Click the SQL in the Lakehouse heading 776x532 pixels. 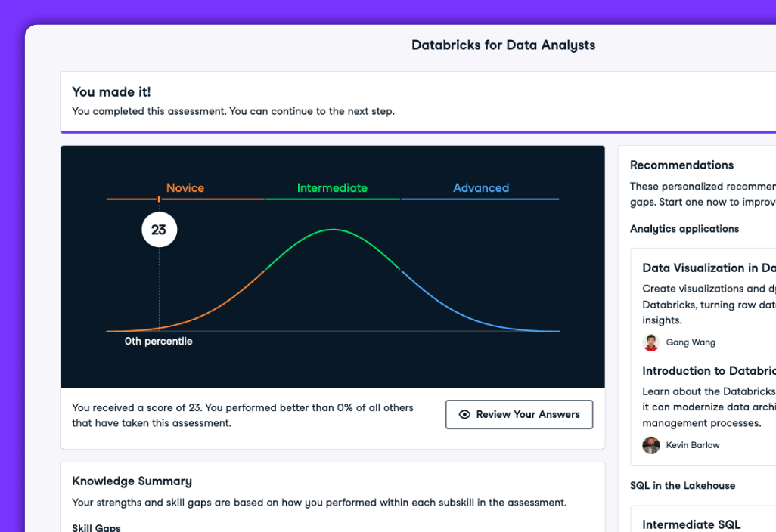tap(682, 486)
